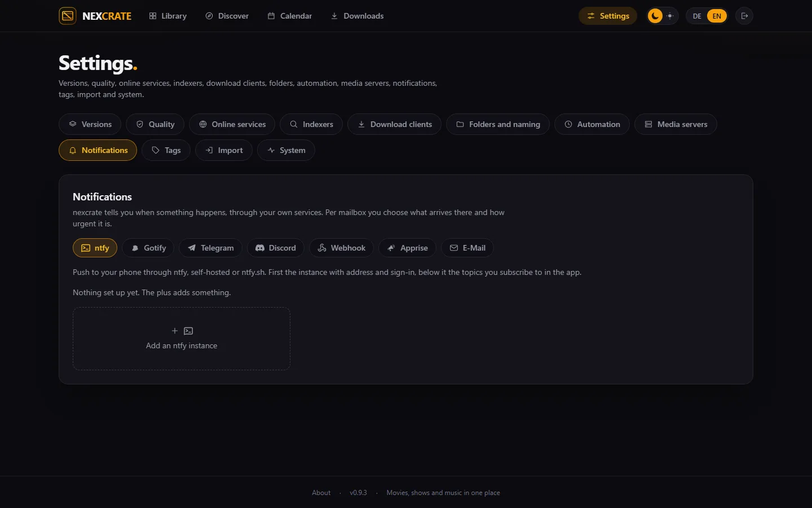Screen dimensions: 812x508
Task: Click the log out icon
Action: (744, 16)
